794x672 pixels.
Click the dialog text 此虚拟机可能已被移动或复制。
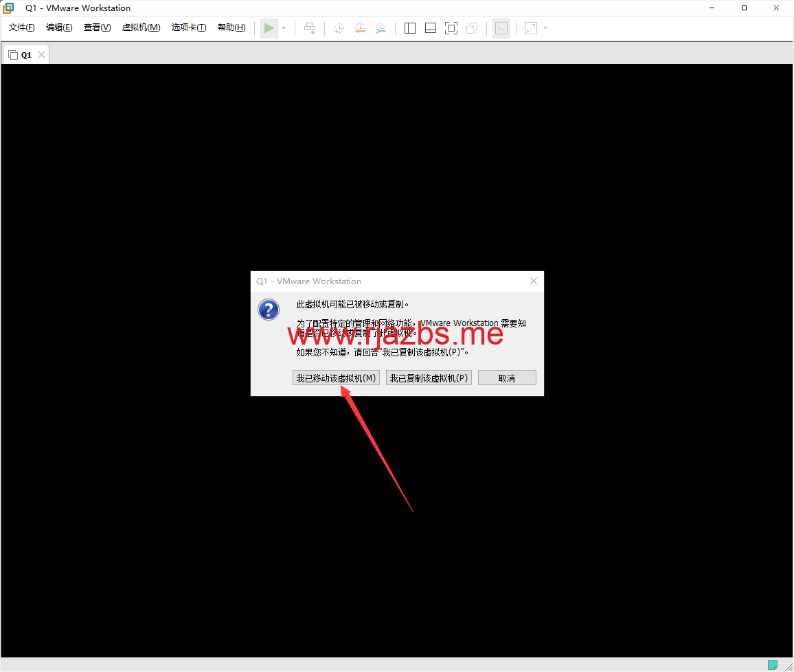pyautogui.click(x=352, y=304)
